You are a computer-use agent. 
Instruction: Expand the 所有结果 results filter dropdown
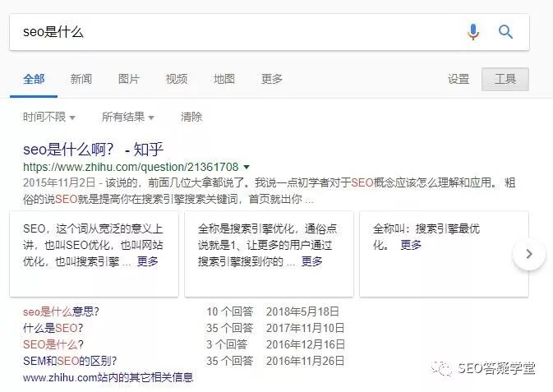(x=128, y=117)
